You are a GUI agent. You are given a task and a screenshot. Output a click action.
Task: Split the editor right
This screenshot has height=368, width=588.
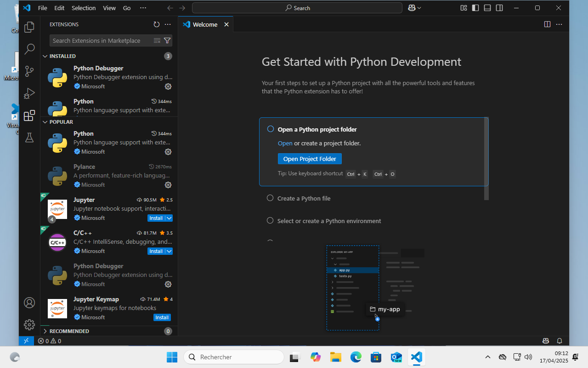pos(547,24)
